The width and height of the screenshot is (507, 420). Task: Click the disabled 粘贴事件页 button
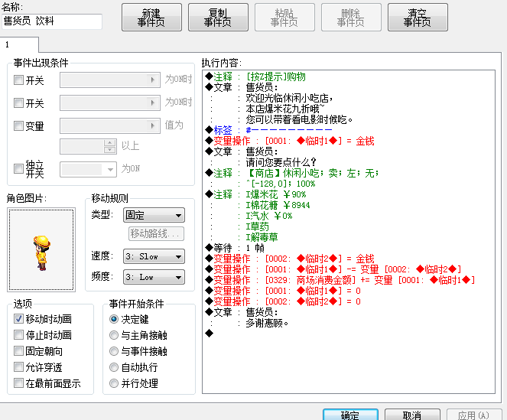[285, 18]
